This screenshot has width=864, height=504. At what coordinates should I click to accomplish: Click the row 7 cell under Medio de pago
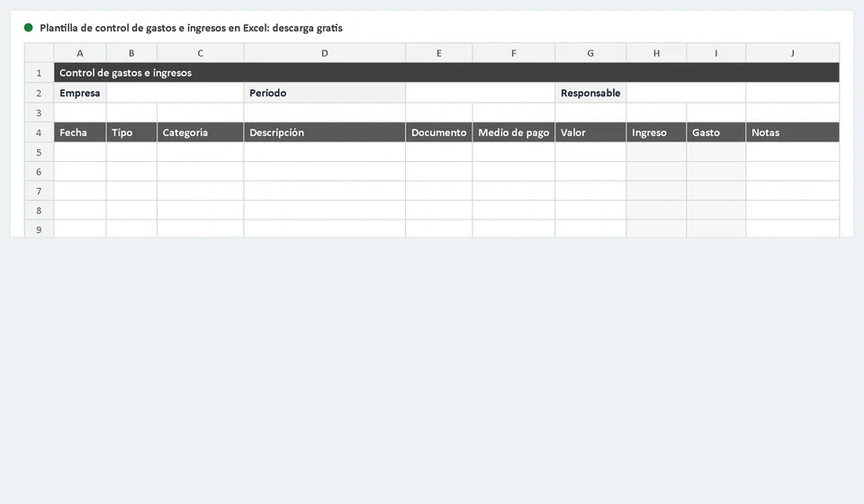[514, 191]
